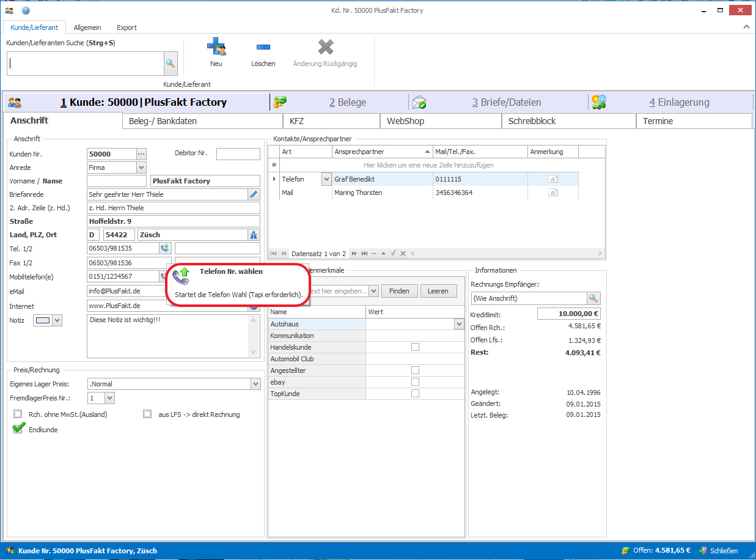This screenshot has height=560, width=756.
Task: Click the new-row asterisk in contacts grid
Action: tap(274, 165)
